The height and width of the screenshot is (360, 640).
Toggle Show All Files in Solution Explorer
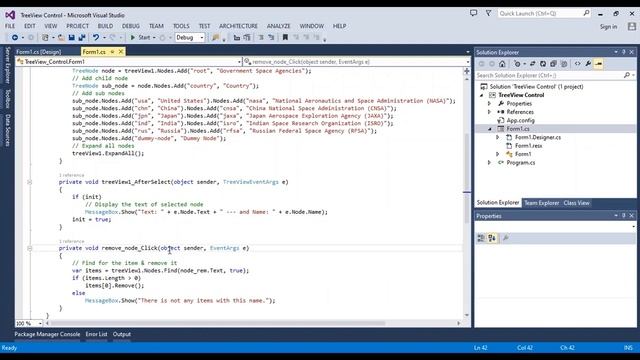coord(564,64)
